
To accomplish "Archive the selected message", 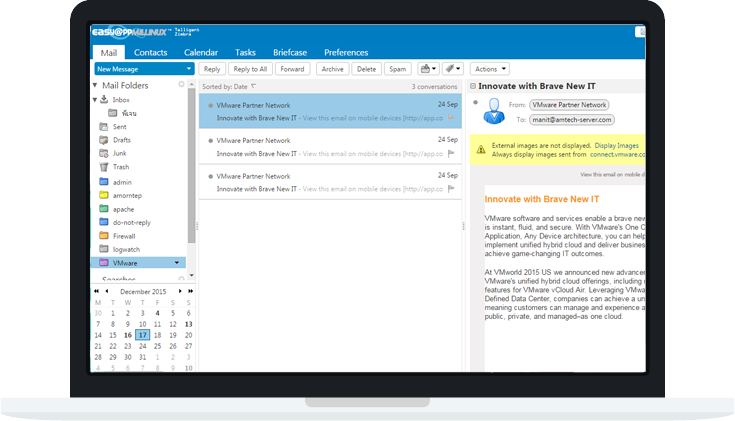I will (x=332, y=69).
